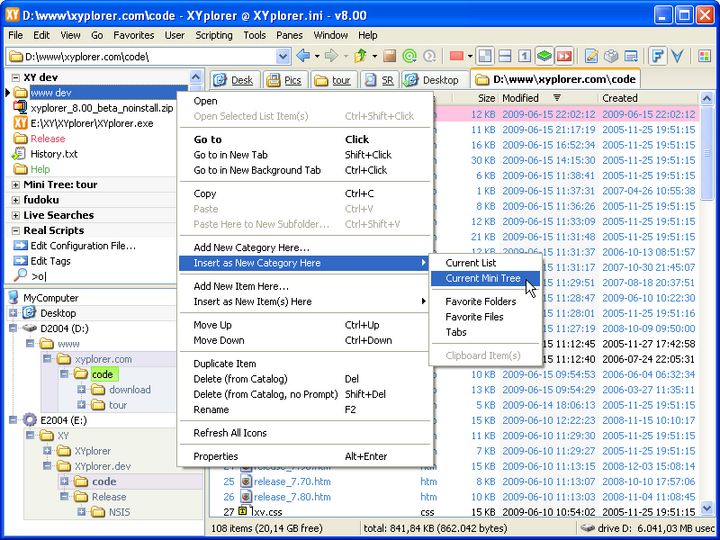Viewport: 720px width, 540px height.
Task: Open the Panes menu
Action: pos(289,35)
